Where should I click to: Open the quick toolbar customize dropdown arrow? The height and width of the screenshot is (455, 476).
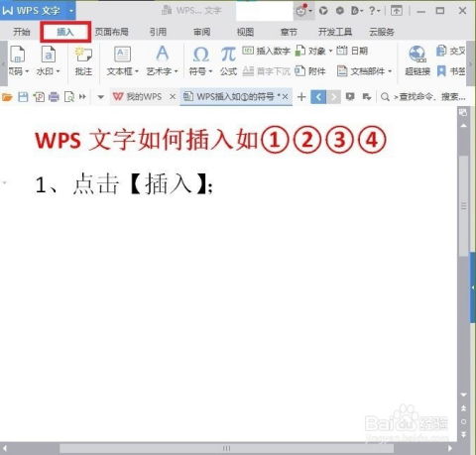coord(101,97)
